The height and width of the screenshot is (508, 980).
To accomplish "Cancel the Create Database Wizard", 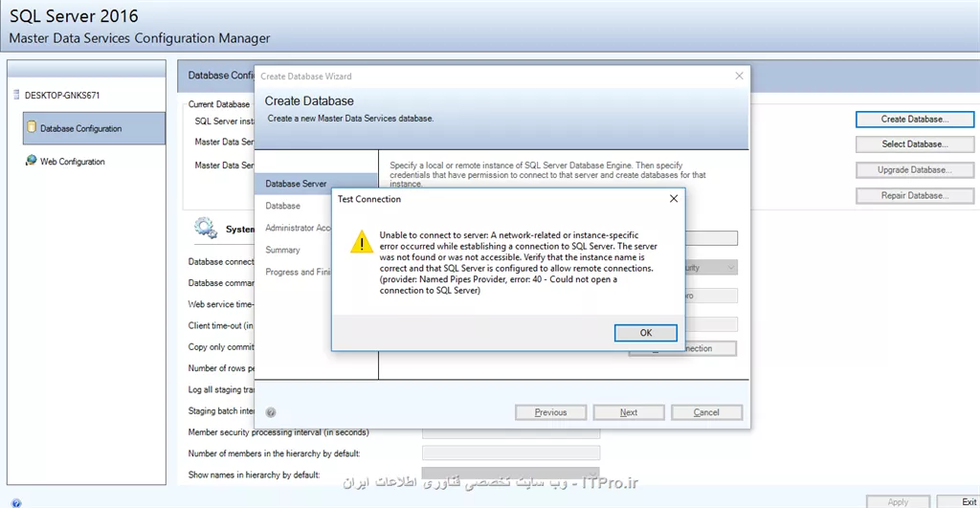I will 706,412.
